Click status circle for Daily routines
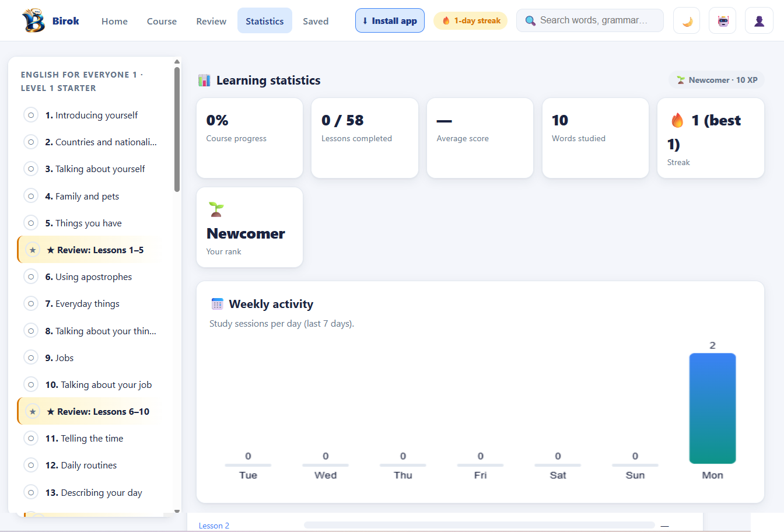 click(x=31, y=465)
